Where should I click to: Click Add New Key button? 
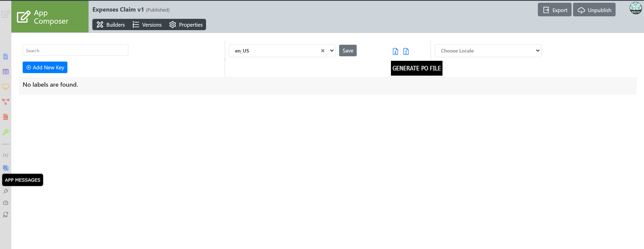click(45, 67)
